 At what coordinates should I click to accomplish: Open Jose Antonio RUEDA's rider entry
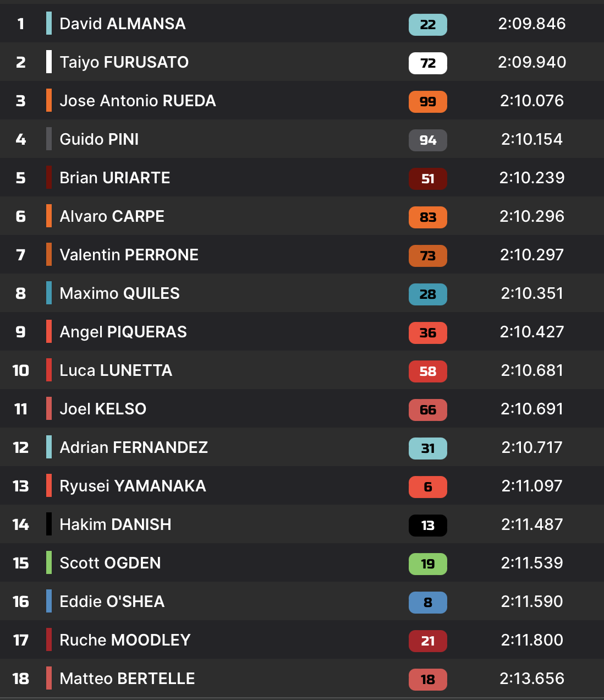coord(138,101)
